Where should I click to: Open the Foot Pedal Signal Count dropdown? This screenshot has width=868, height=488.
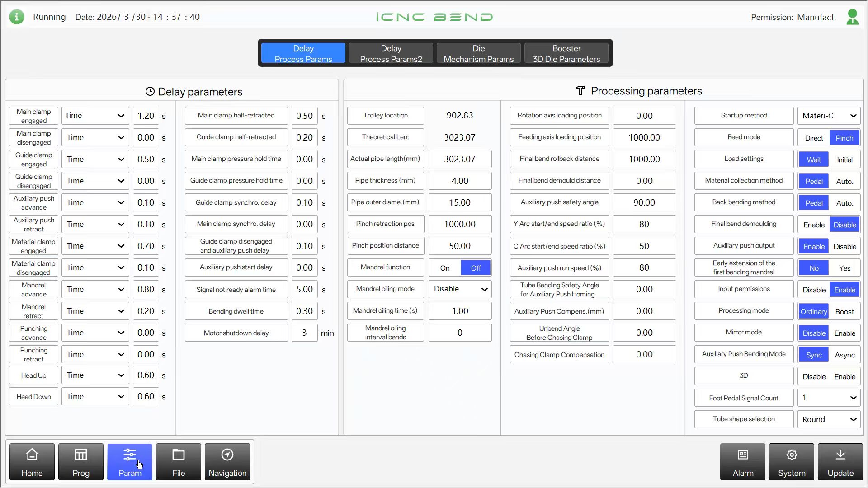point(829,398)
